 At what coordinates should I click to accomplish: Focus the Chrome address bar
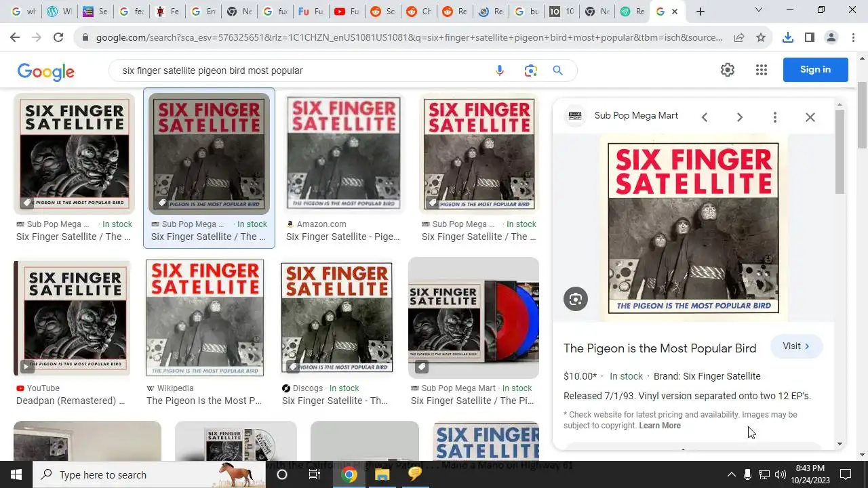(409, 38)
